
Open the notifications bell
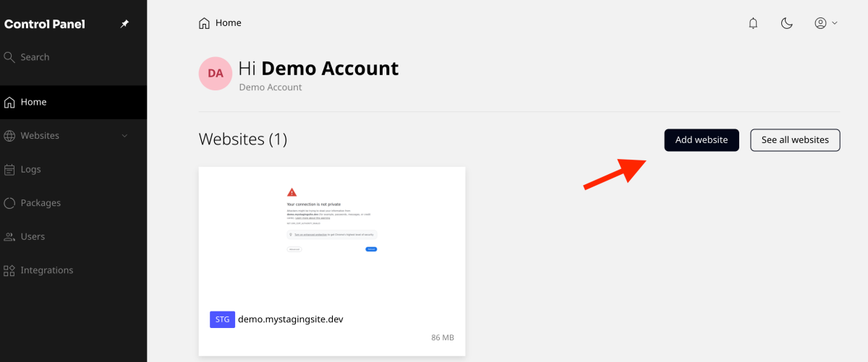tap(753, 23)
